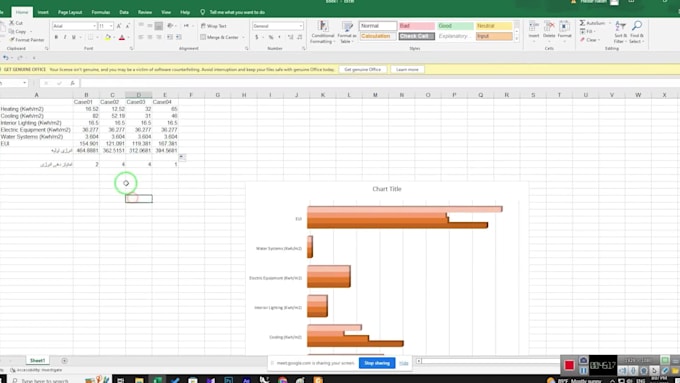Screen dimensions: 680x383
Task: Increase font size with the large A icon
Action: (119, 26)
